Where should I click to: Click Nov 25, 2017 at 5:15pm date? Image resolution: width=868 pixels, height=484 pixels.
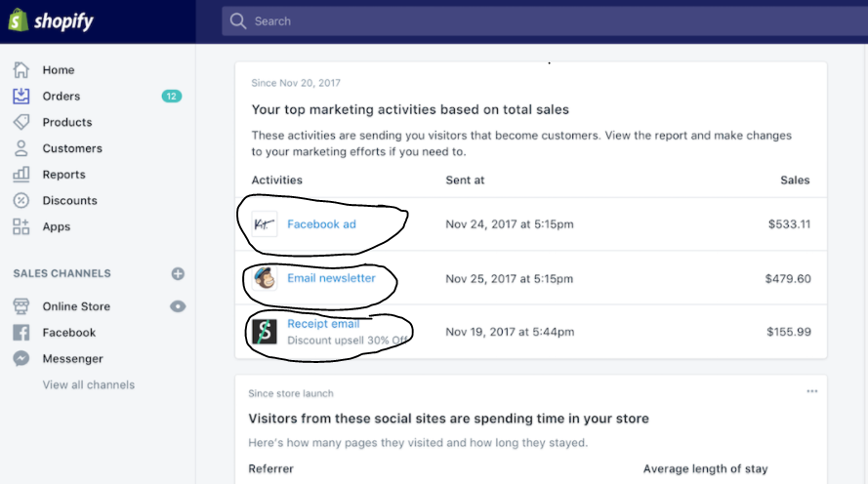click(x=510, y=278)
